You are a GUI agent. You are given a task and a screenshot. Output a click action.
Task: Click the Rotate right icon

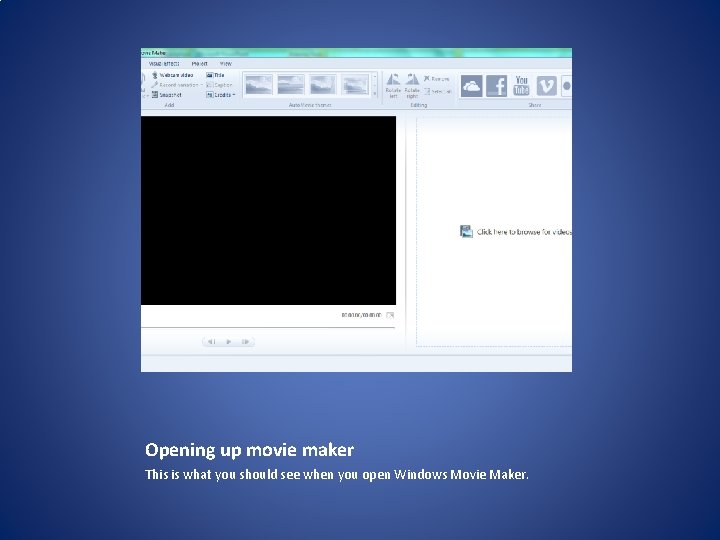pyautogui.click(x=412, y=79)
